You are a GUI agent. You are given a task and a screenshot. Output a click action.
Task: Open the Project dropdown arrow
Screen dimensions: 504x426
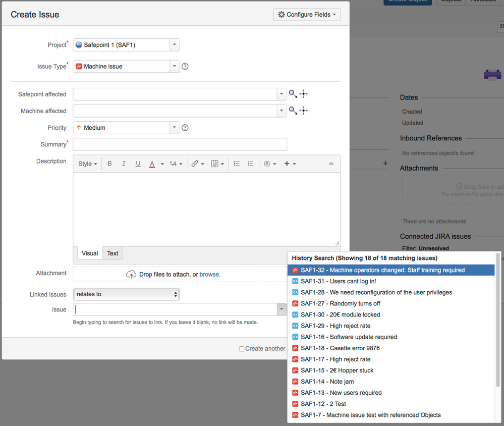[175, 45]
